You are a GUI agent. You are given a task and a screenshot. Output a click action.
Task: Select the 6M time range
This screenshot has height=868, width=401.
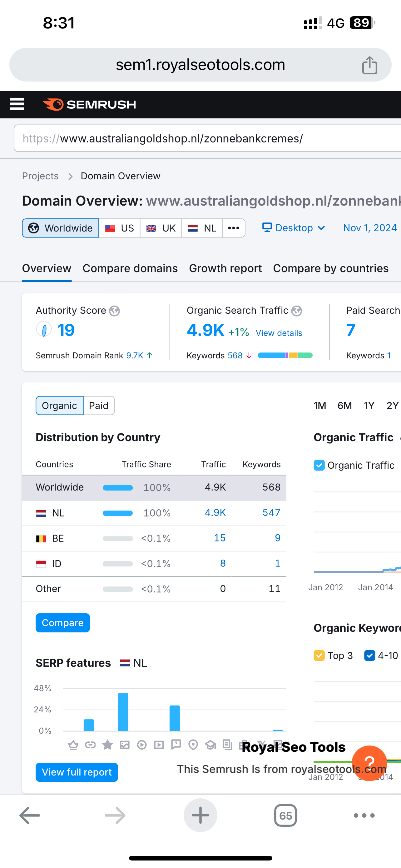(345, 406)
